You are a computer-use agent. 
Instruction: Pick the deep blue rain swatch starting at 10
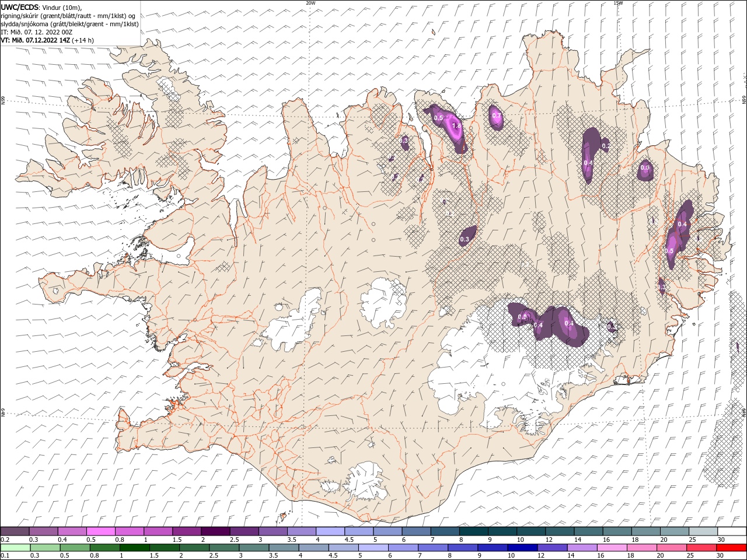(x=523, y=548)
